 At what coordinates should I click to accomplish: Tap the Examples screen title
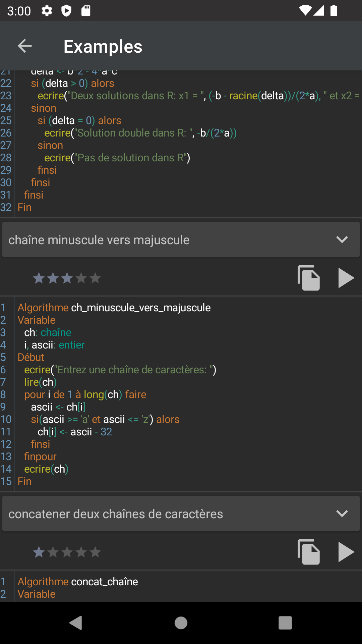(x=103, y=46)
